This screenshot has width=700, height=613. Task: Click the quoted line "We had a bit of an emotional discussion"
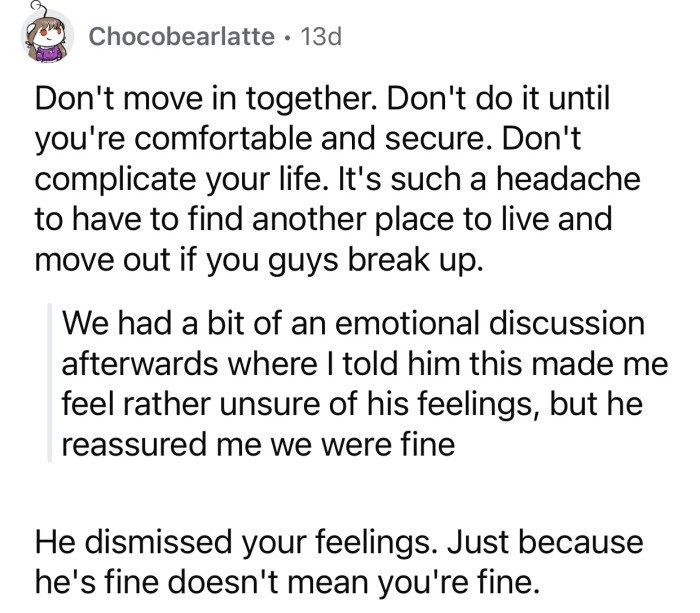click(353, 323)
